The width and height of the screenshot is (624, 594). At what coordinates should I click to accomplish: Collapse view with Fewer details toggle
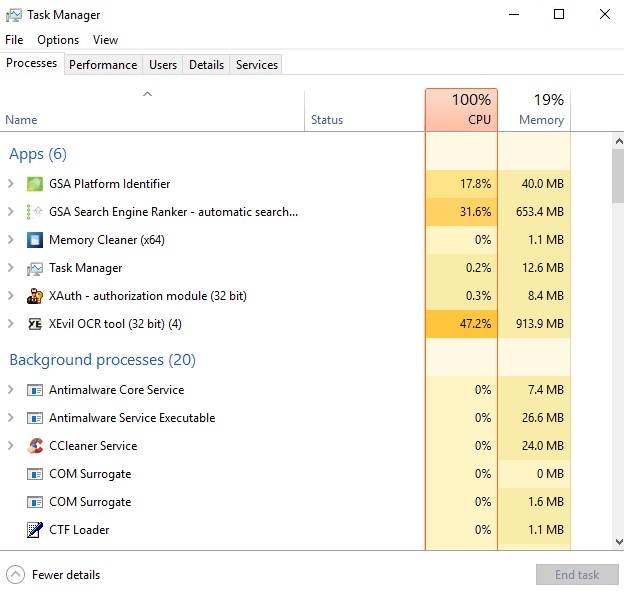[55, 575]
